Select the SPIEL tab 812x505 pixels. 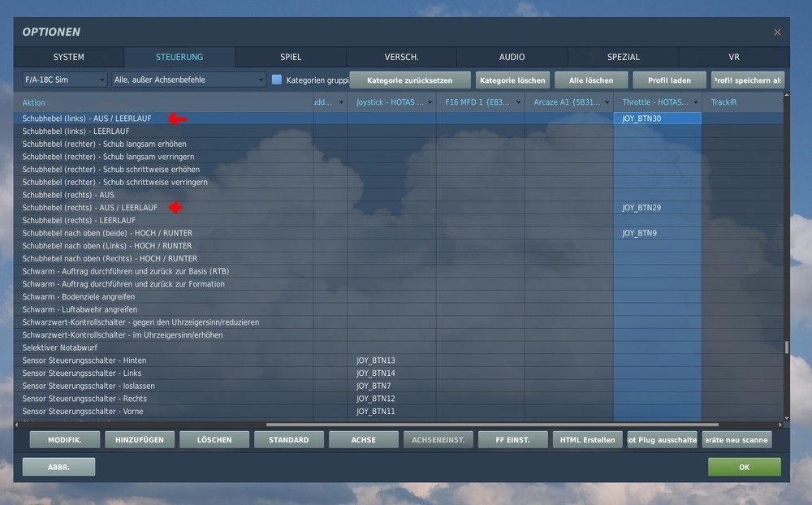click(x=291, y=57)
